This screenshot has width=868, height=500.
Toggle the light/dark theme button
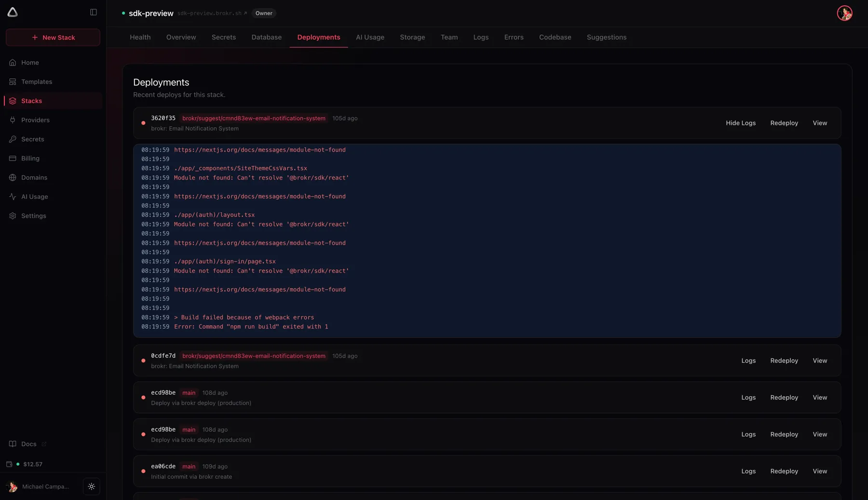[92, 486]
